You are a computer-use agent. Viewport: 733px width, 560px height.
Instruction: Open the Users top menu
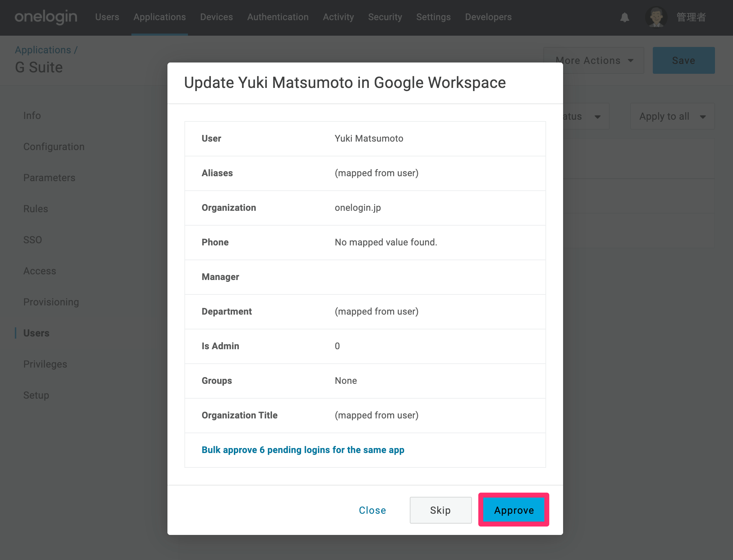[107, 17]
